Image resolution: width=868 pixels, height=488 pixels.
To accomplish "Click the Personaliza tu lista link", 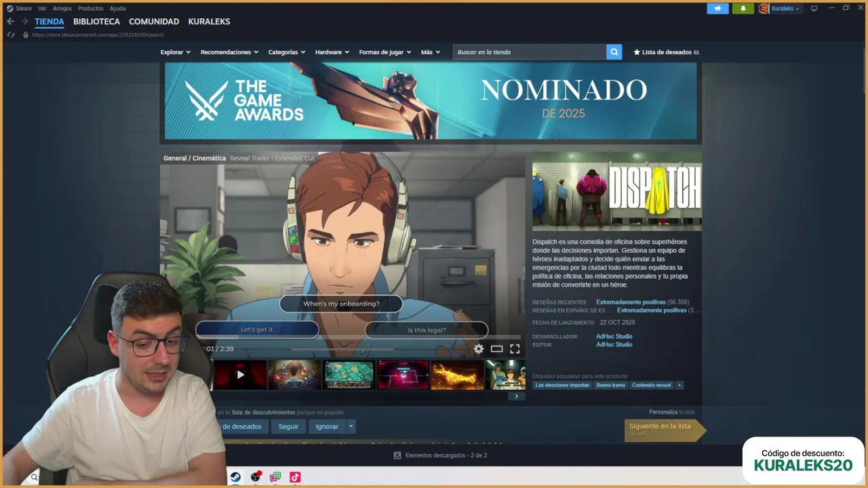I will (671, 411).
